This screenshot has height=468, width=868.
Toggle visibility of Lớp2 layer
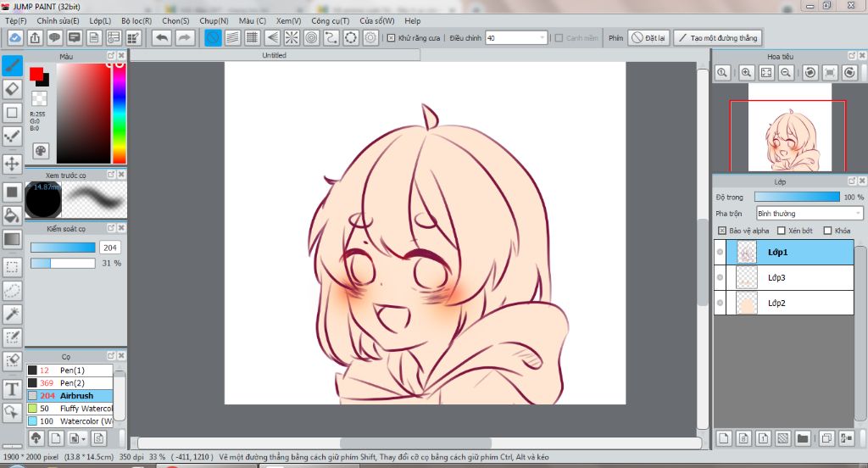pos(720,303)
